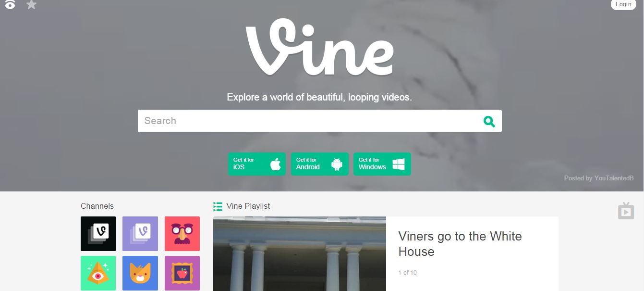This screenshot has height=291, width=644.
Task: Click the large Vine logo
Action: coord(320,47)
